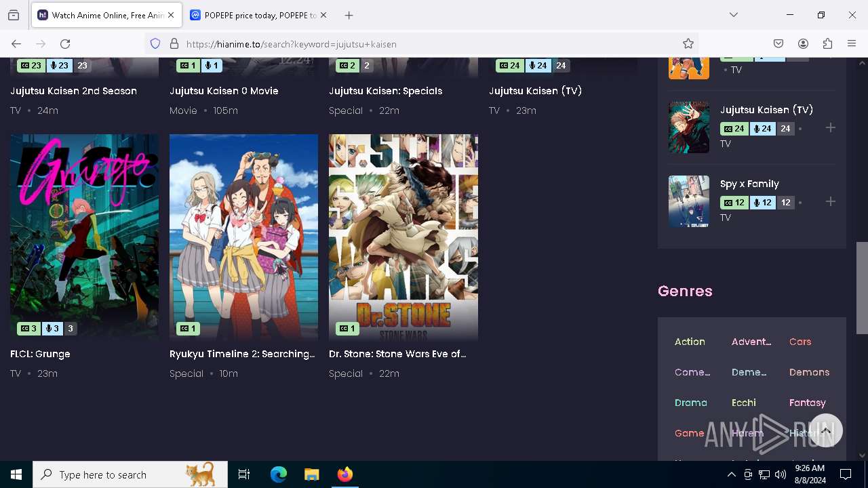Click the FLCL: Grunge dub count badge
The width and height of the screenshot is (868, 488).
tap(52, 329)
